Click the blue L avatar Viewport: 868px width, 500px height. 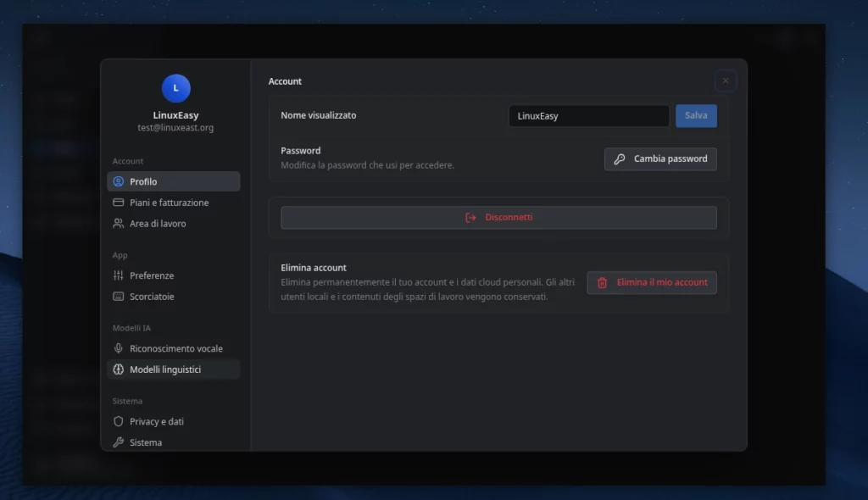(176, 89)
